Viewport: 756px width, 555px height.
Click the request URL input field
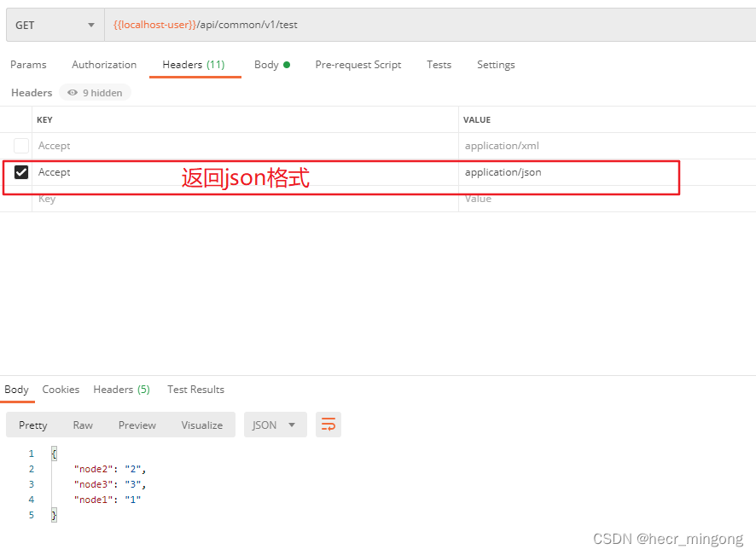[430, 25]
